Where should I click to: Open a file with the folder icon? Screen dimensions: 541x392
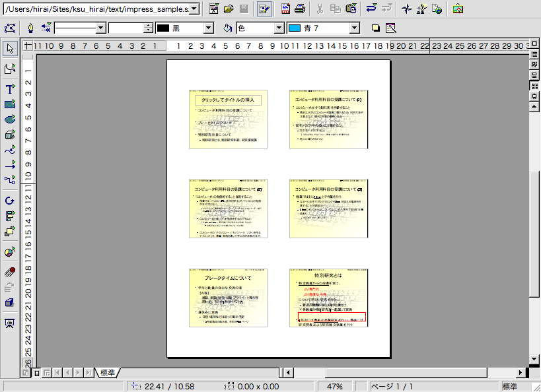coord(229,9)
